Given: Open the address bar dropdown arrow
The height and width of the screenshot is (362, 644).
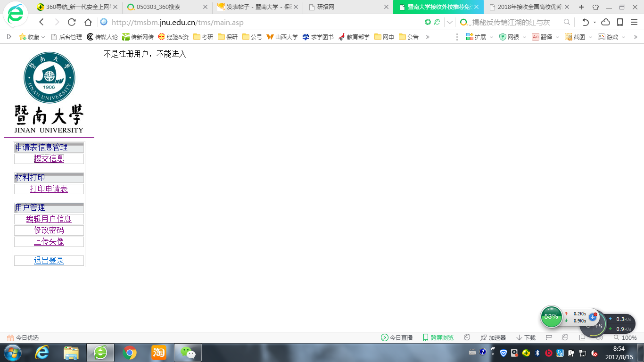Looking at the screenshot, I should [x=450, y=22].
